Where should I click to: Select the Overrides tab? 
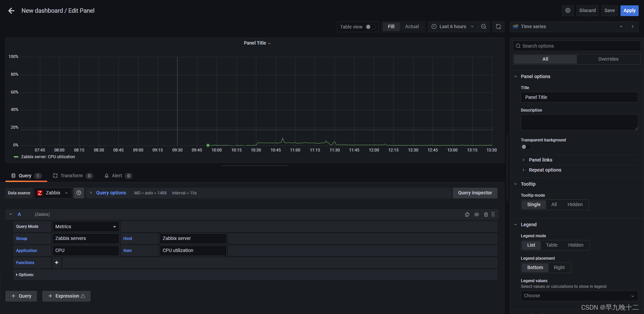point(608,59)
